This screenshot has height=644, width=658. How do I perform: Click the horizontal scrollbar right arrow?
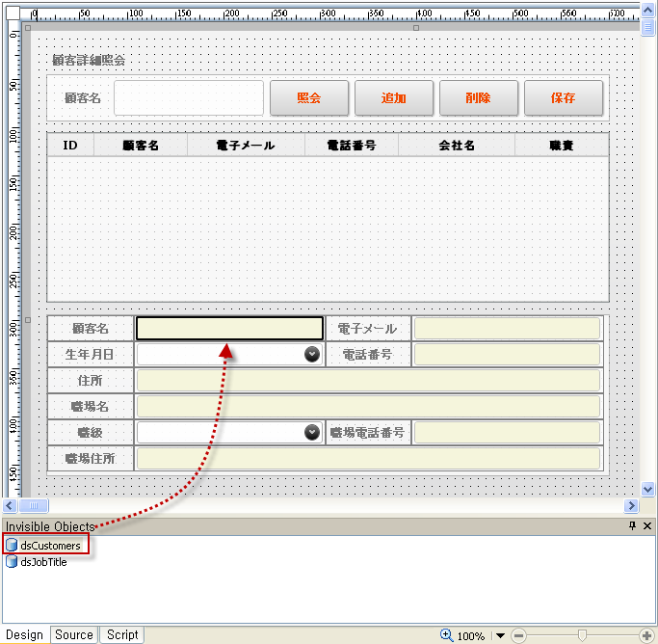631,505
